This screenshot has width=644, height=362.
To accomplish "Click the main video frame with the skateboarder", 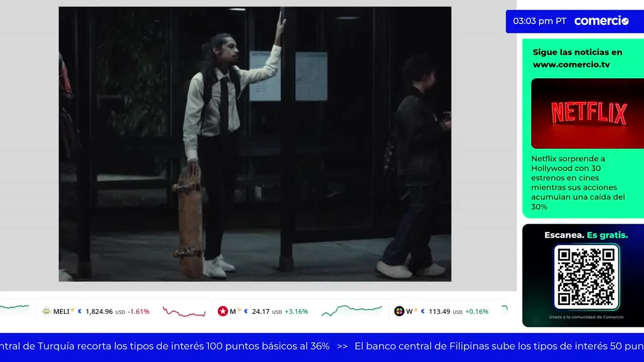I will (255, 144).
